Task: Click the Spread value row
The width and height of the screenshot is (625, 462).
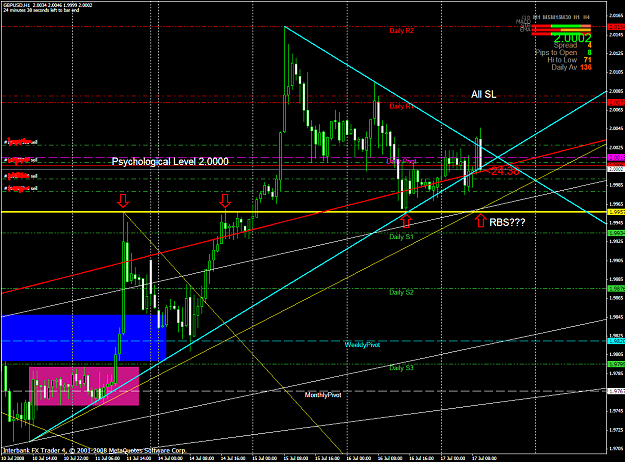Action: pyautogui.click(x=572, y=45)
